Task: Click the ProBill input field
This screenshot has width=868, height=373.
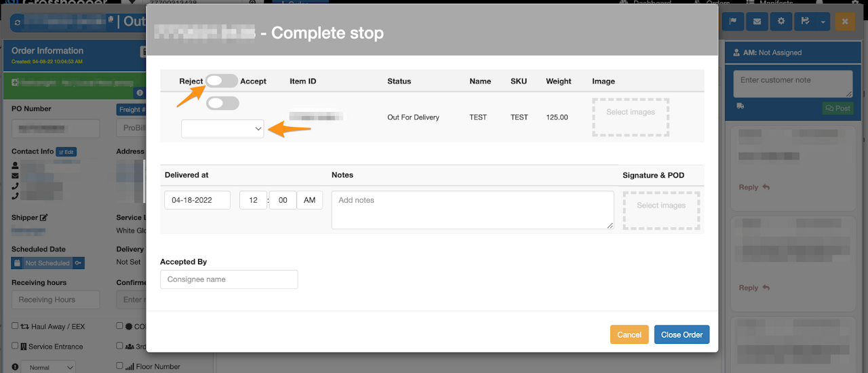Action: coord(131,129)
